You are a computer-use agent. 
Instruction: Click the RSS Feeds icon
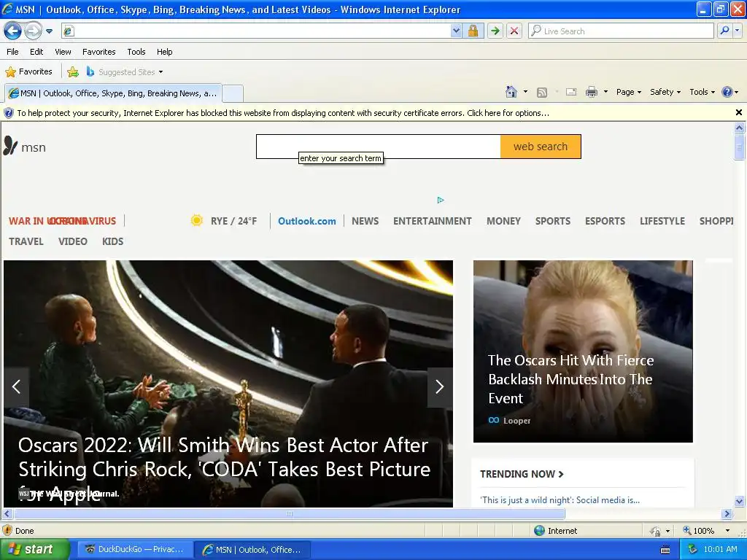pos(542,93)
